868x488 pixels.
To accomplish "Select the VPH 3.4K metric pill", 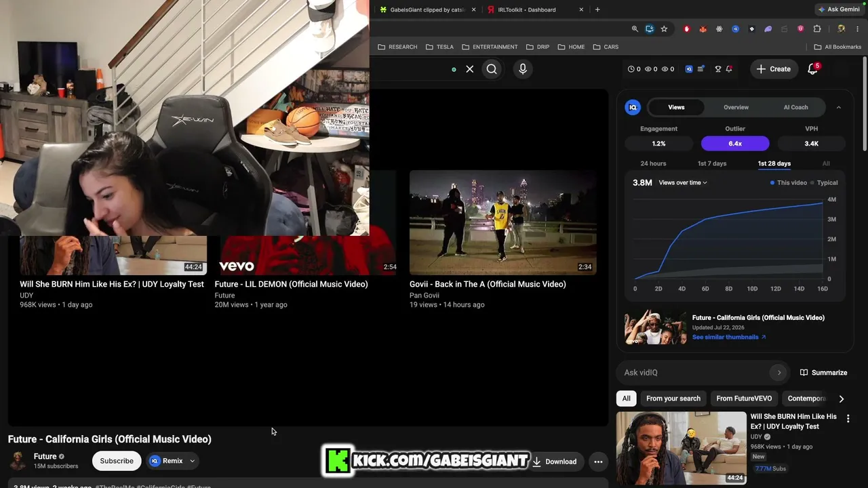I will (x=812, y=144).
